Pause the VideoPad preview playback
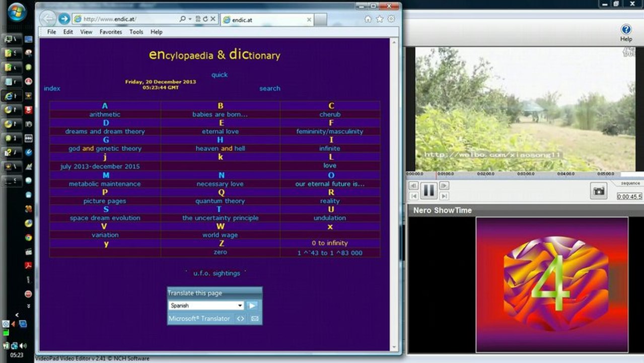The image size is (644, 363). coord(428,191)
